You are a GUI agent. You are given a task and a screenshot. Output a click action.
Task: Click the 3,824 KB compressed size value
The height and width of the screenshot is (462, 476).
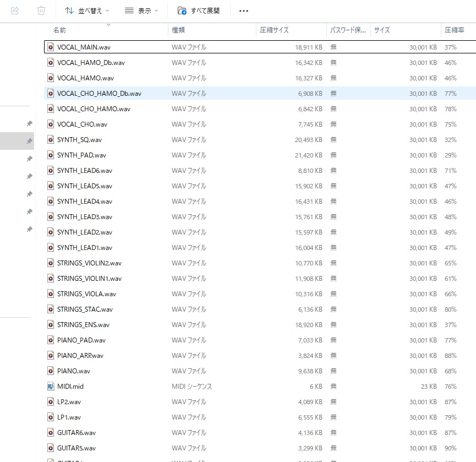(x=310, y=356)
